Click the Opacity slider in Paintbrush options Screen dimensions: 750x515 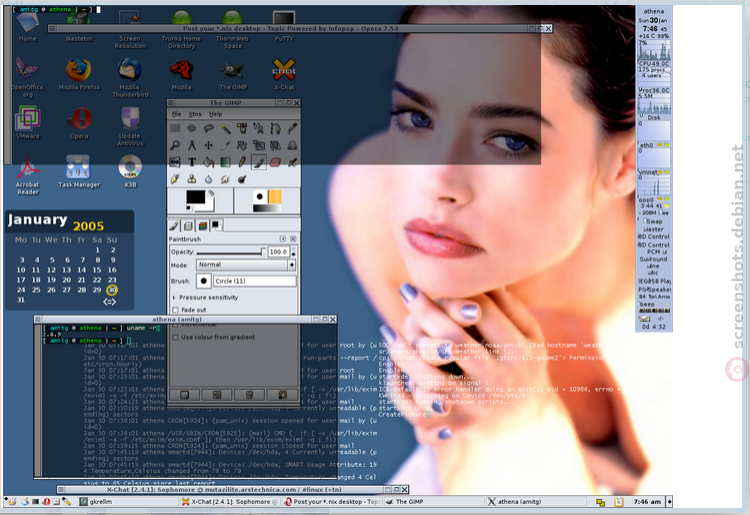(x=231, y=252)
